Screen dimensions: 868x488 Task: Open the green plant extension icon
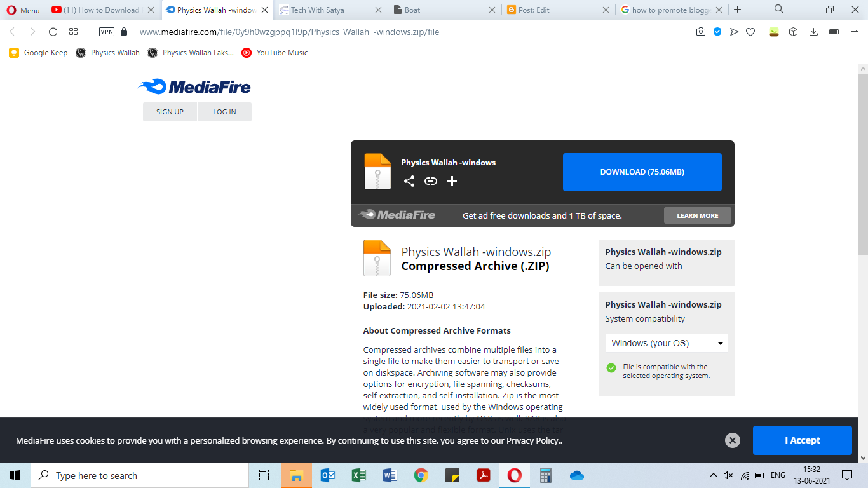(x=773, y=32)
